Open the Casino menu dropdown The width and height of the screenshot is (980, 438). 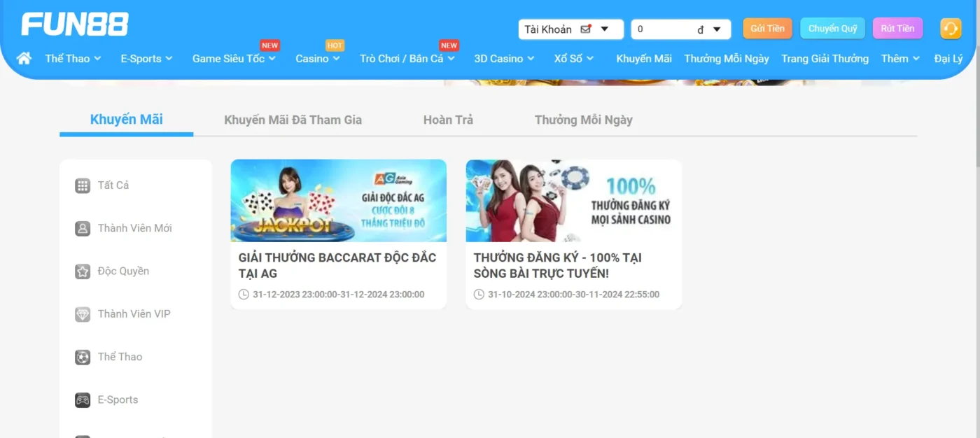(x=317, y=59)
